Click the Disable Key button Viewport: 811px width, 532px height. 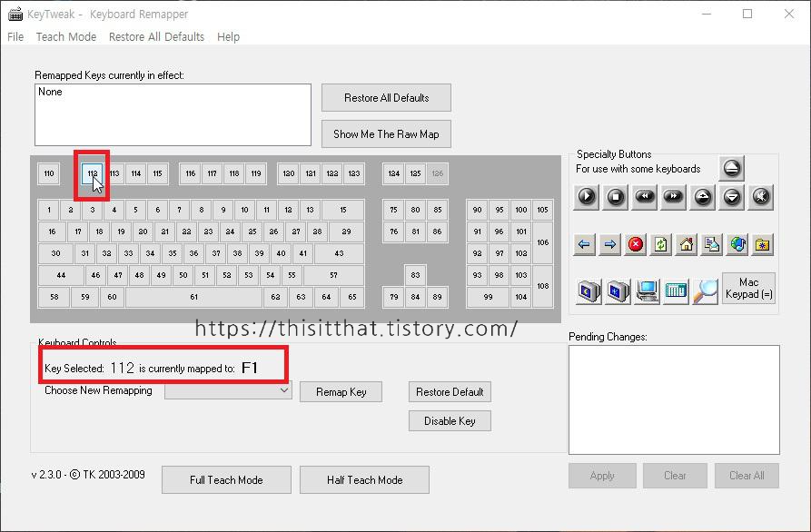(x=450, y=421)
